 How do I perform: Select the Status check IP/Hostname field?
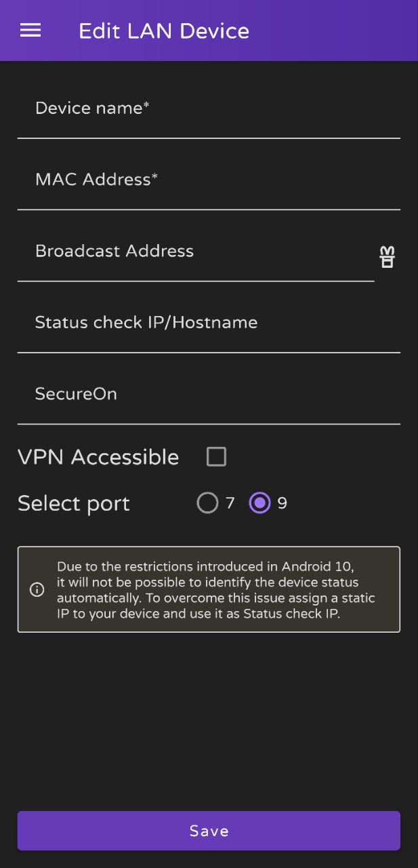[209, 323]
